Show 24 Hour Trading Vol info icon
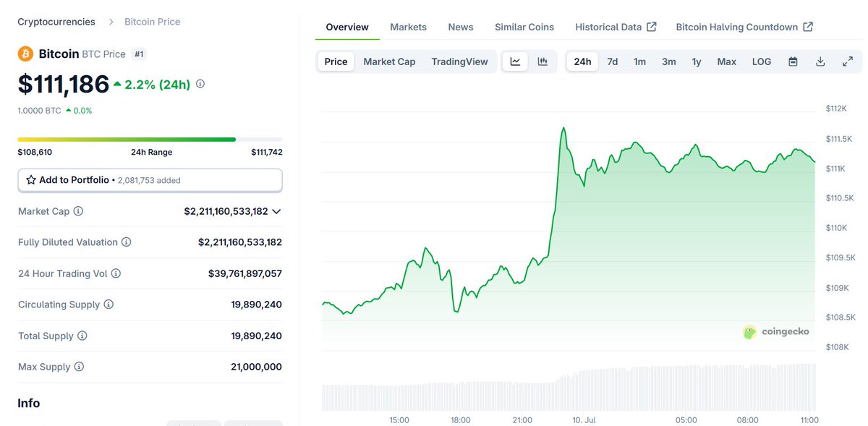 (x=116, y=273)
